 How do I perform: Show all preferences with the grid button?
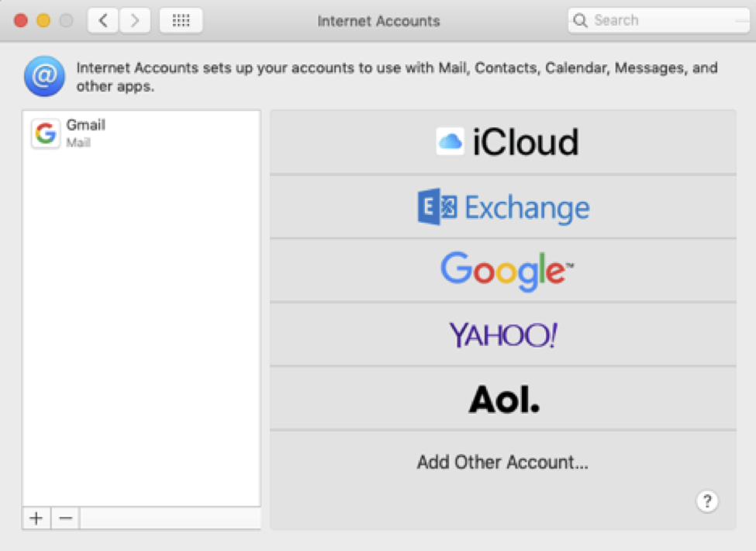tap(181, 21)
